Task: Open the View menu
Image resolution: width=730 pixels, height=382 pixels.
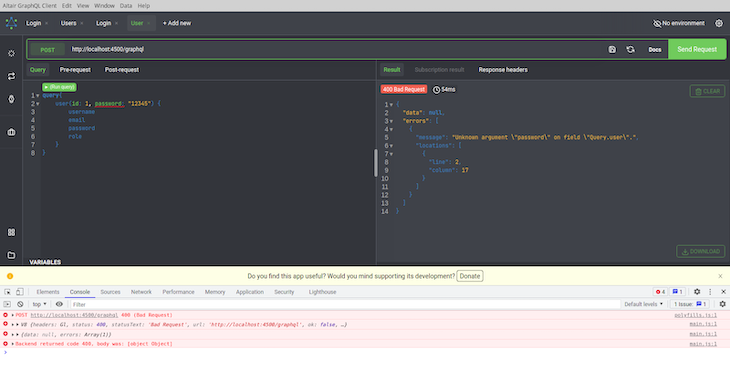Action: (83, 6)
